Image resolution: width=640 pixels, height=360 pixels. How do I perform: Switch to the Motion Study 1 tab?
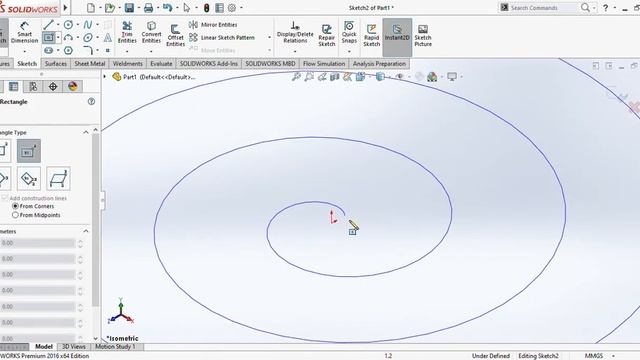(x=115, y=347)
